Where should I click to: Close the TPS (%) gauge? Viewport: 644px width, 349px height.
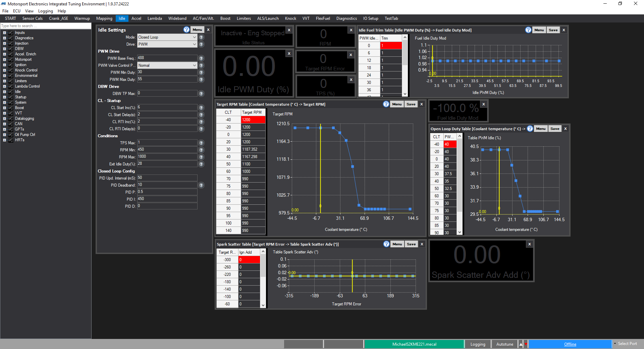[x=351, y=80]
